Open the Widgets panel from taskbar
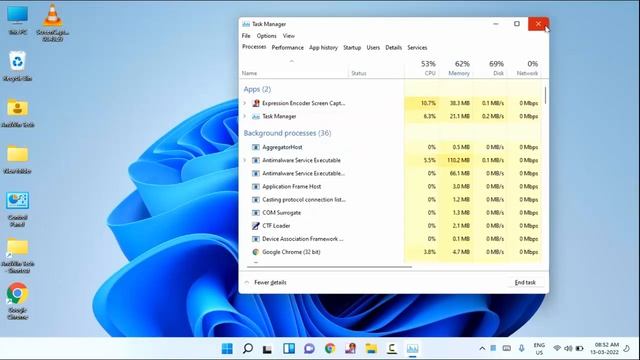The width and height of the screenshot is (640, 360). tap(289, 348)
